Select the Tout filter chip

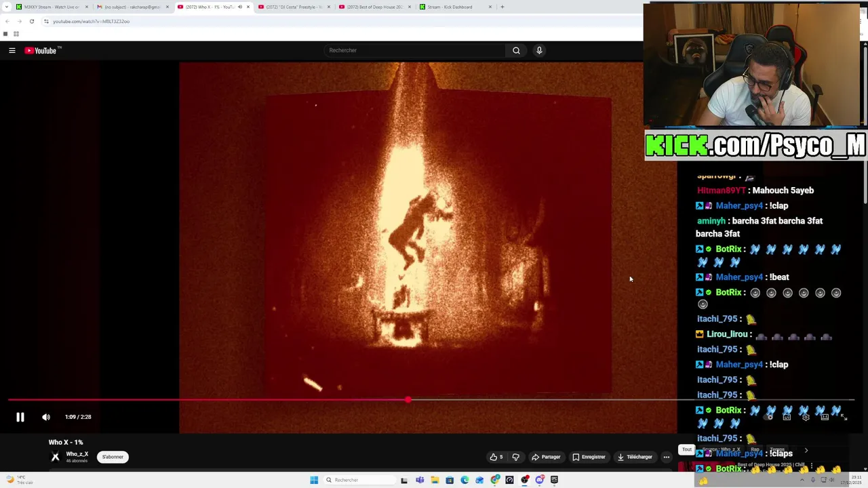coord(687,449)
